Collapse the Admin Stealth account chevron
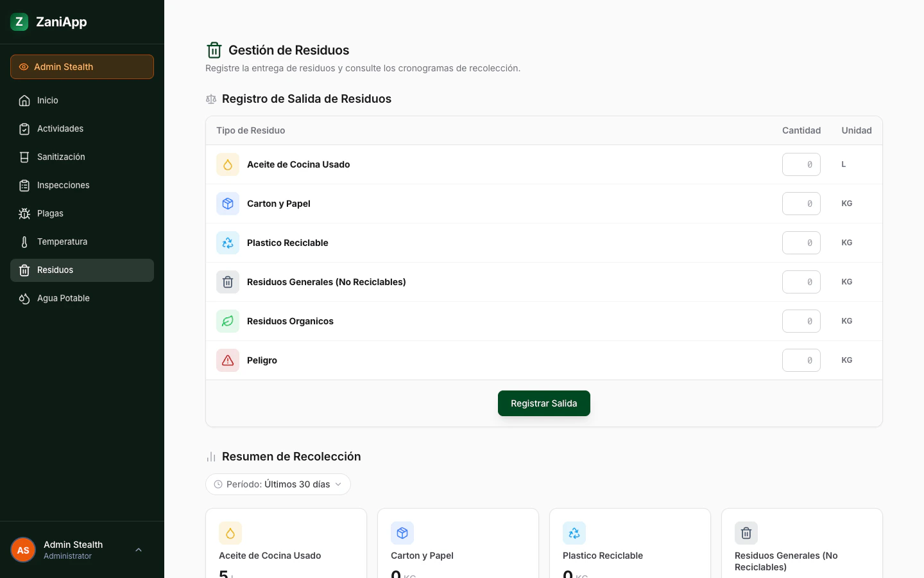 [139, 550]
